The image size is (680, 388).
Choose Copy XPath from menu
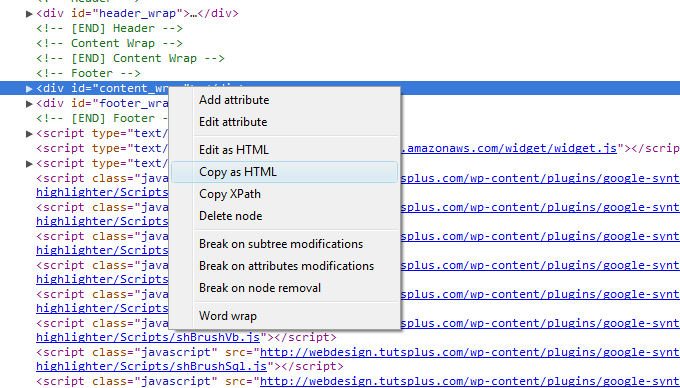click(x=230, y=194)
